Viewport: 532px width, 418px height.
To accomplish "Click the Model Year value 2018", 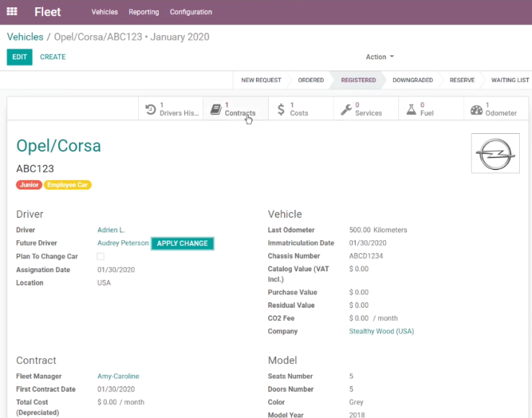I will (357, 414).
